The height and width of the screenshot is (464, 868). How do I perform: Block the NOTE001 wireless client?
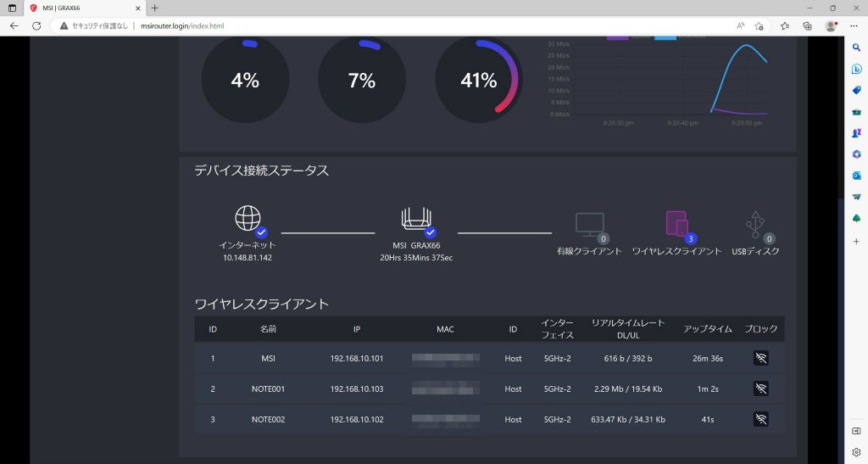coord(760,389)
